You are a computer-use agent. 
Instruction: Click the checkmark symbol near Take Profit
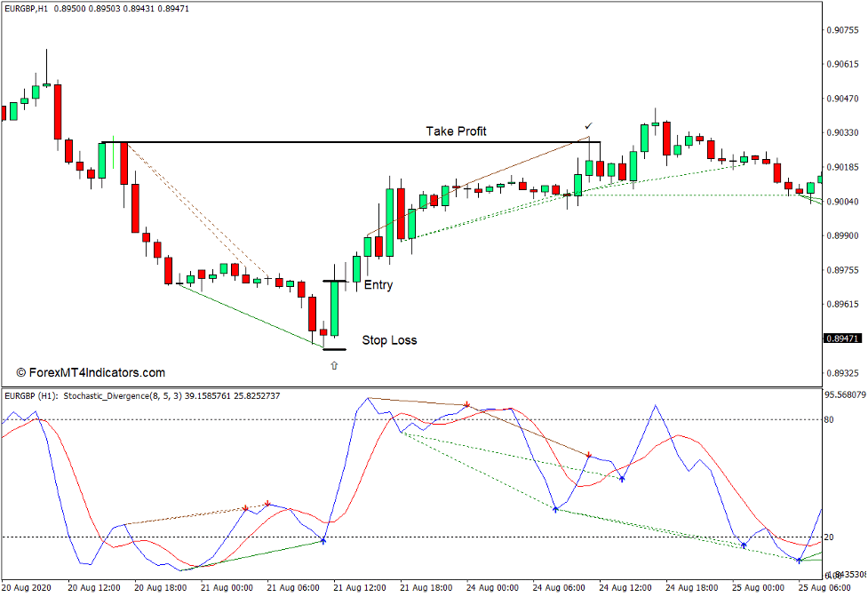[x=586, y=126]
